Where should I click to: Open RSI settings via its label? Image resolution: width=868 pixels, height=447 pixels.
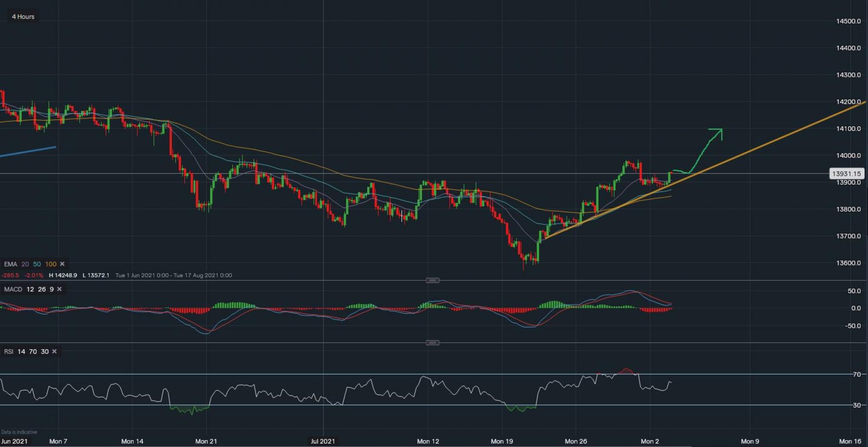tap(9, 351)
